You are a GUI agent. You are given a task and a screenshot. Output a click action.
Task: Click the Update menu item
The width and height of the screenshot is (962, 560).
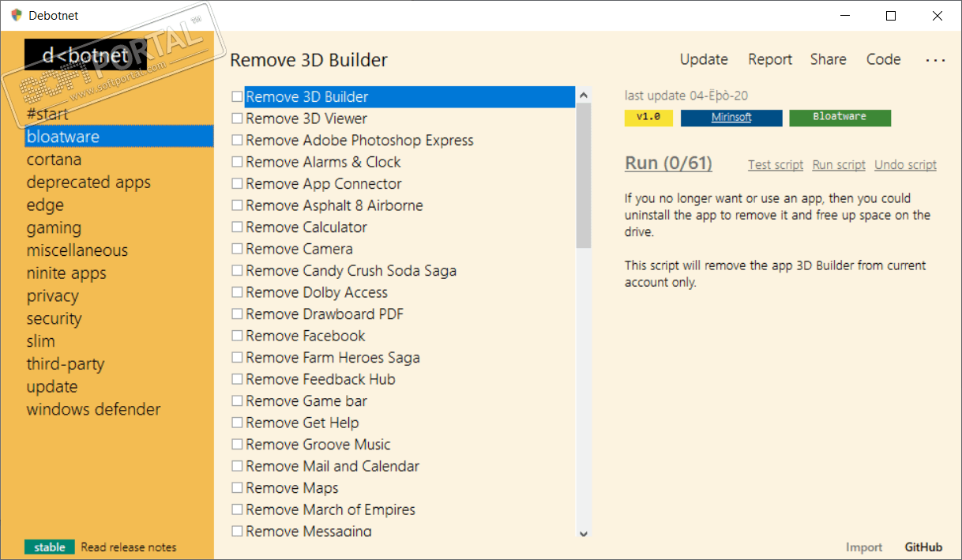[704, 60]
